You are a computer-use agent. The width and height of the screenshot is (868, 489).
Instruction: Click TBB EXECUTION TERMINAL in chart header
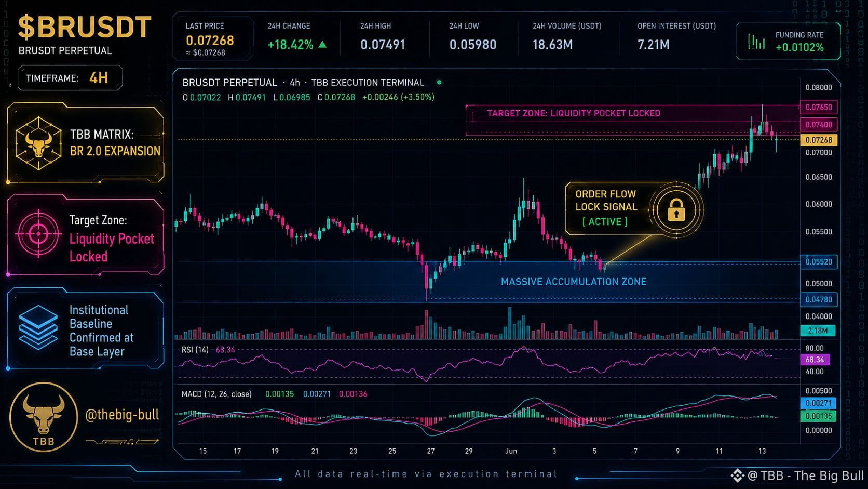[x=368, y=83]
